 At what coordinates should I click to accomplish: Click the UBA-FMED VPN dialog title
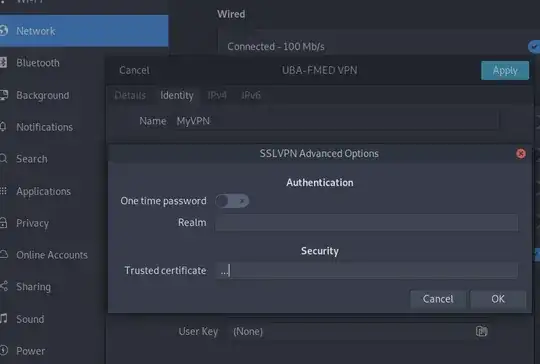pos(320,70)
